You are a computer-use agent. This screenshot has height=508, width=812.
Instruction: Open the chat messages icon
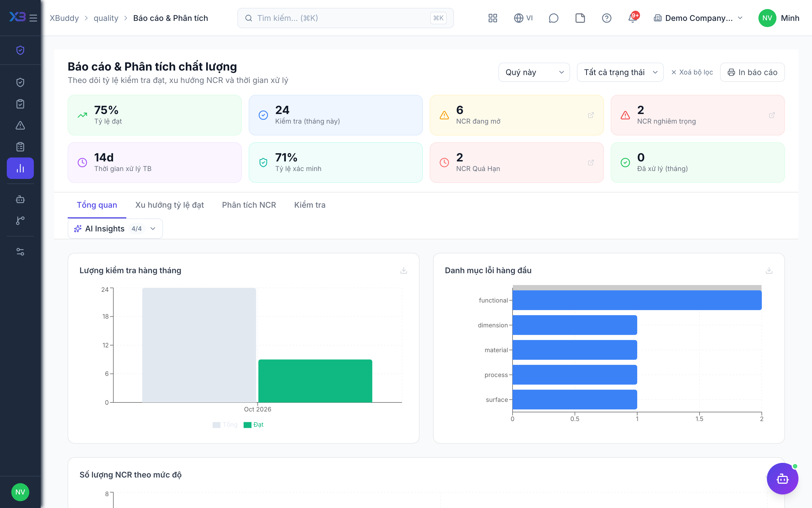click(553, 18)
